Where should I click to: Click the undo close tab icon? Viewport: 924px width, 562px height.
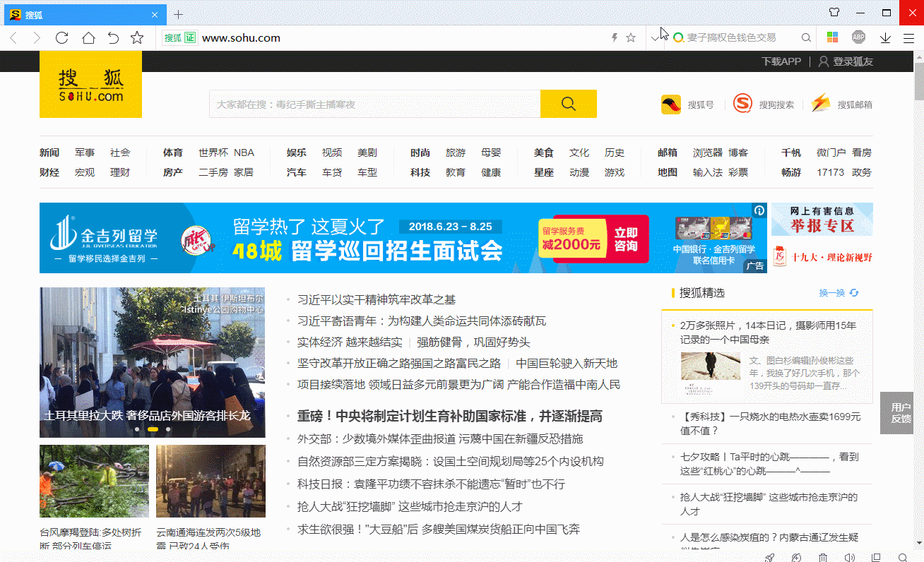point(113,38)
